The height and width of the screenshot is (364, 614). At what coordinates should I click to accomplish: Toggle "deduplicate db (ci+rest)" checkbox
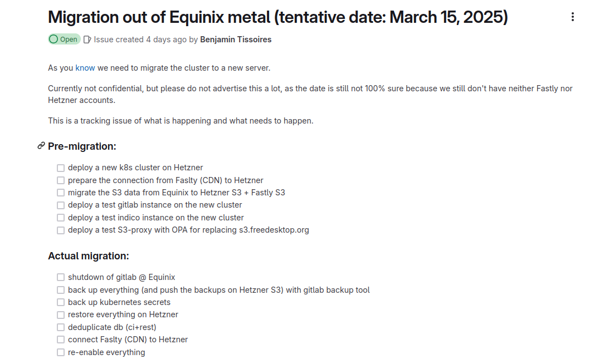tap(61, 327)
